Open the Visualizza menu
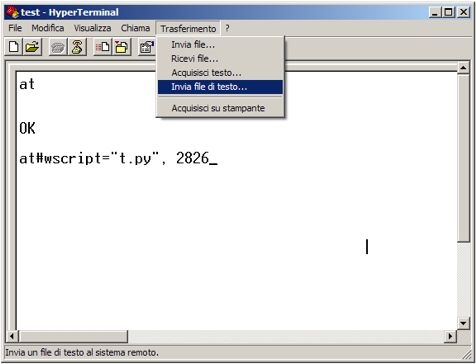 pyautogui.click(x=92, y=28)
